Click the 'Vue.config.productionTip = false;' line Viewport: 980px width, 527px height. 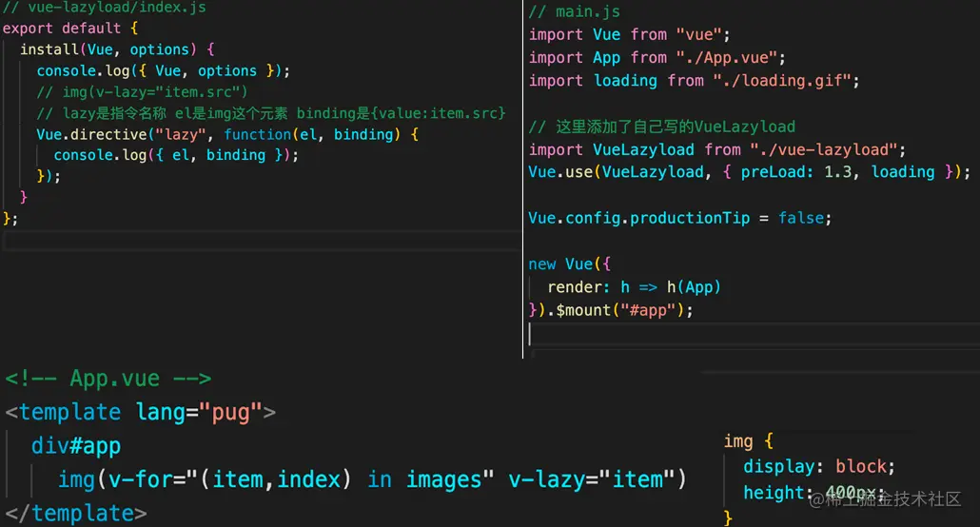pyautogui.click(x=680, y=218)
